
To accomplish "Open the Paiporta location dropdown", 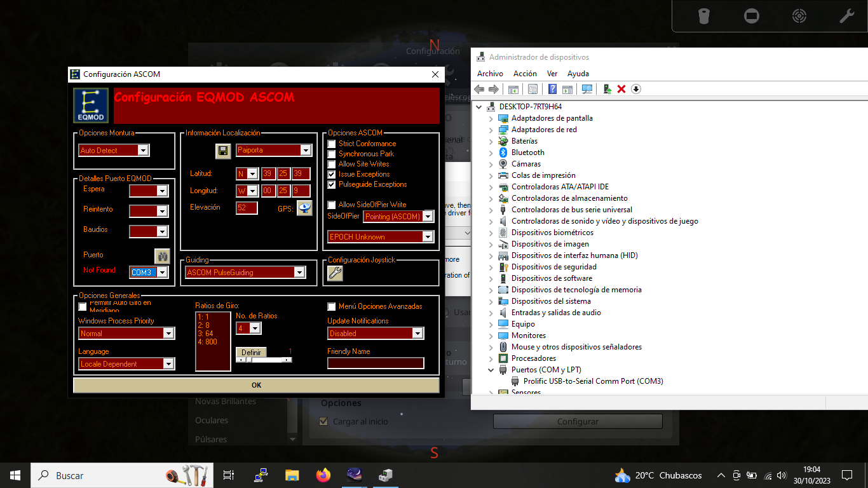I will pos(306,151).
